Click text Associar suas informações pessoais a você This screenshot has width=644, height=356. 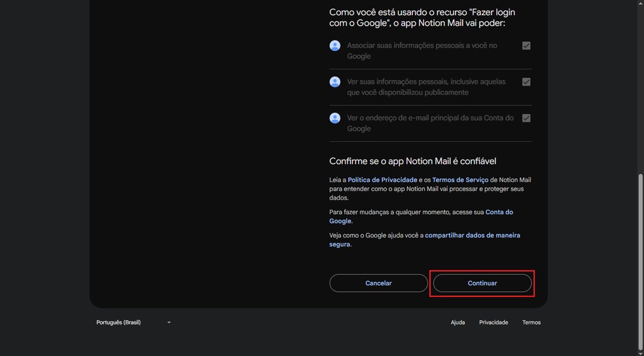422,51
